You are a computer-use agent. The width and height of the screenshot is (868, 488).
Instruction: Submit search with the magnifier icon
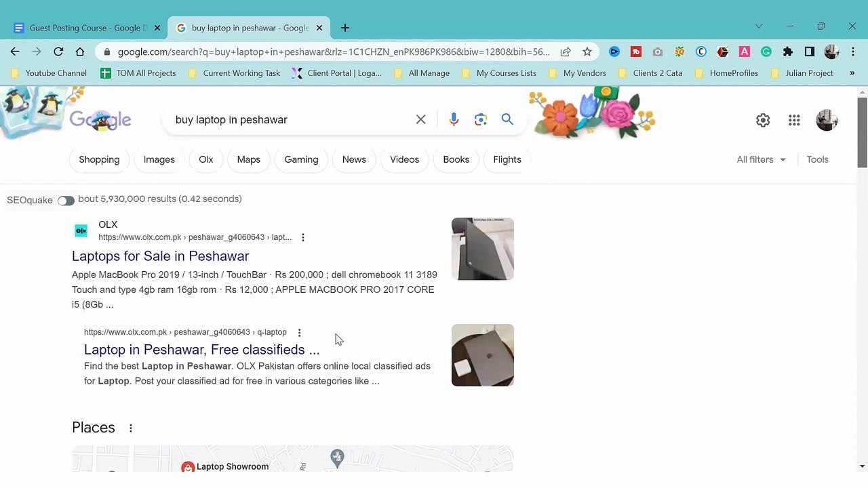click(x=507, y=119)
